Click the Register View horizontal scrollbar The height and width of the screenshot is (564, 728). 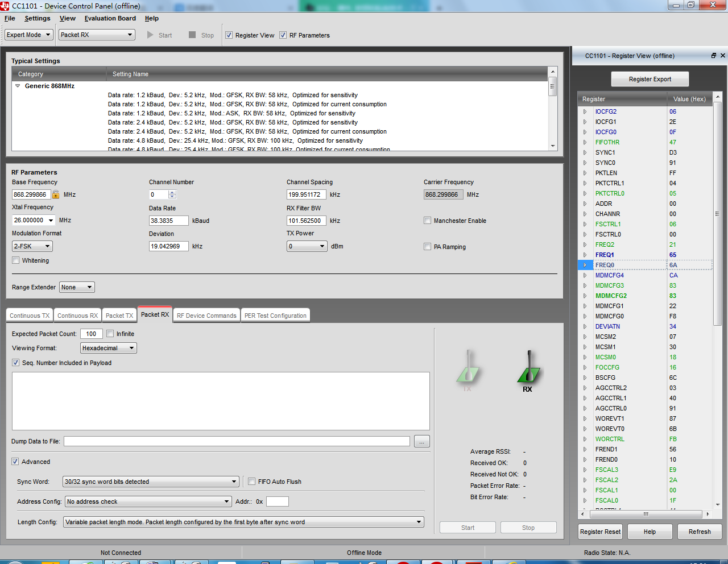tap(646, 514)
